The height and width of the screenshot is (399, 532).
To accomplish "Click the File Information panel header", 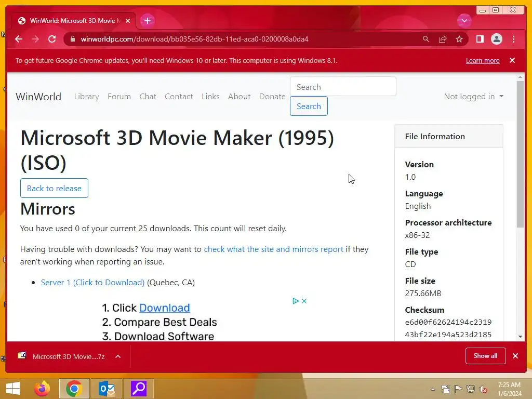I will tap(448, 136).
